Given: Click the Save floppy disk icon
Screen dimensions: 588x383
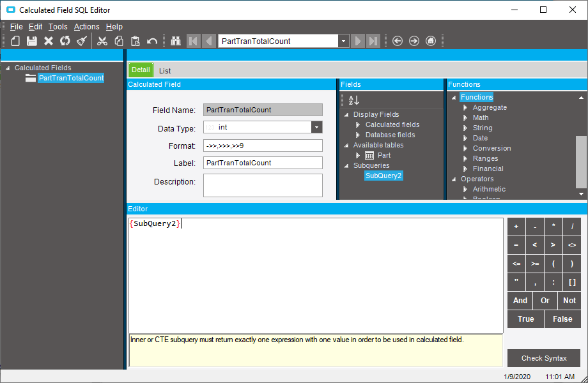Looking at the screenshot, I should 32,41.
